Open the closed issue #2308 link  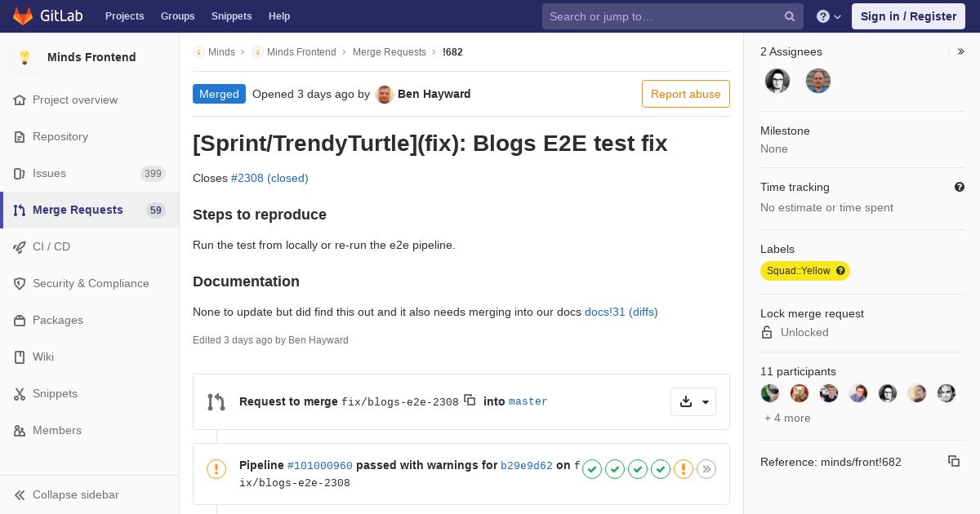tap(269, 178)
